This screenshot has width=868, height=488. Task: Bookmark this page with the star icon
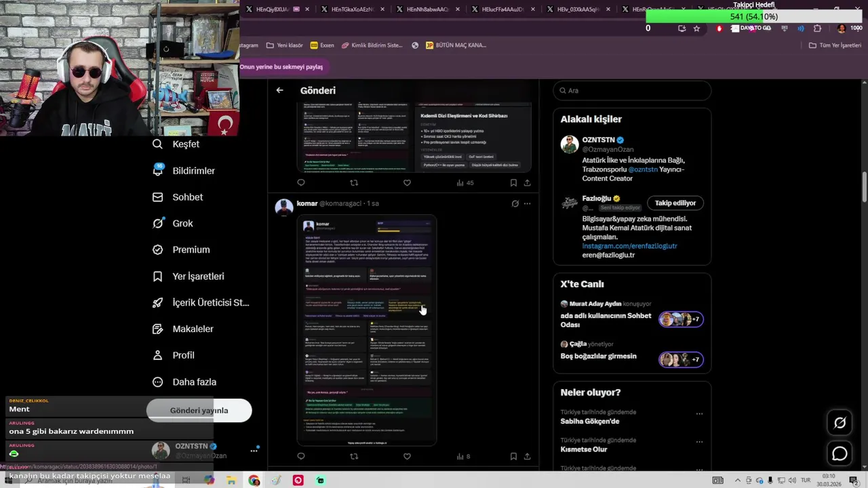696,28
